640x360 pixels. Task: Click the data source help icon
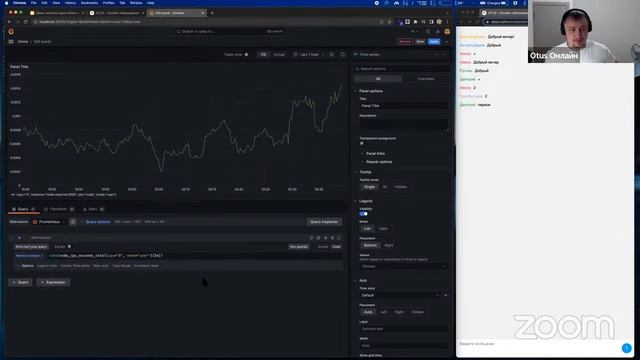73,222
